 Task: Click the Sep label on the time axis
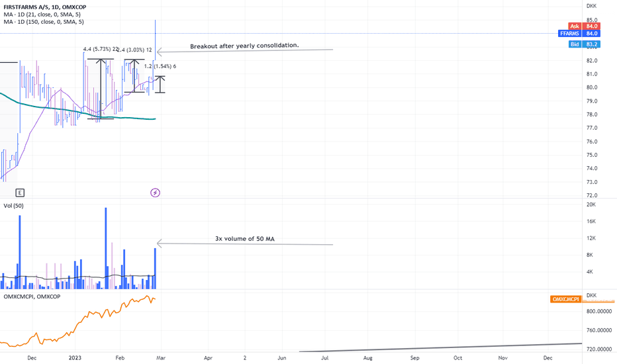pyautogui.click(x=414, y=357)
